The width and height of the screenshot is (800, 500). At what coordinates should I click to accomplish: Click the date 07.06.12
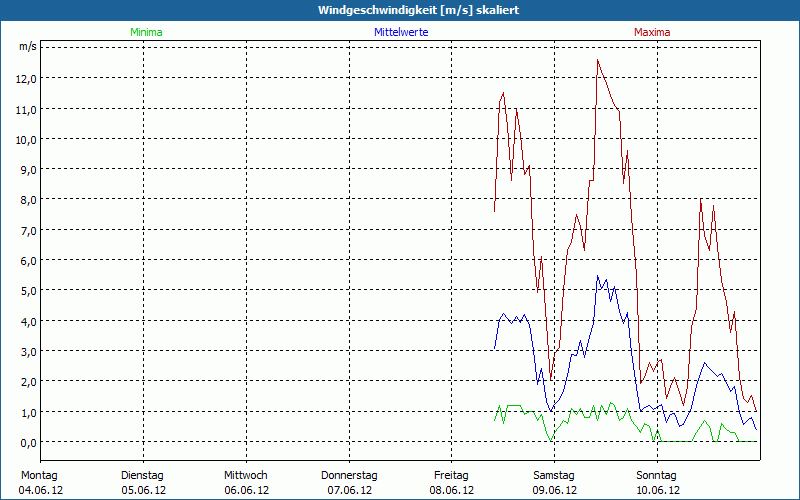coord(349,490)
